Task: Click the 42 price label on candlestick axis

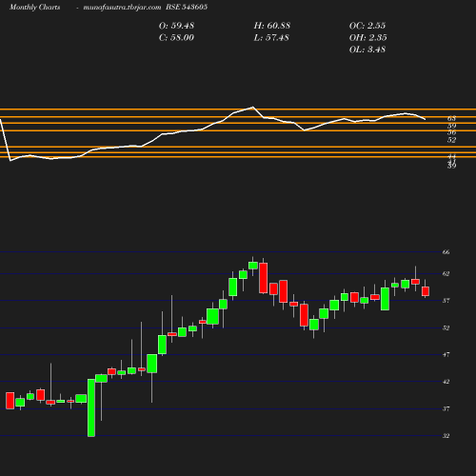Action: point(446,382)
